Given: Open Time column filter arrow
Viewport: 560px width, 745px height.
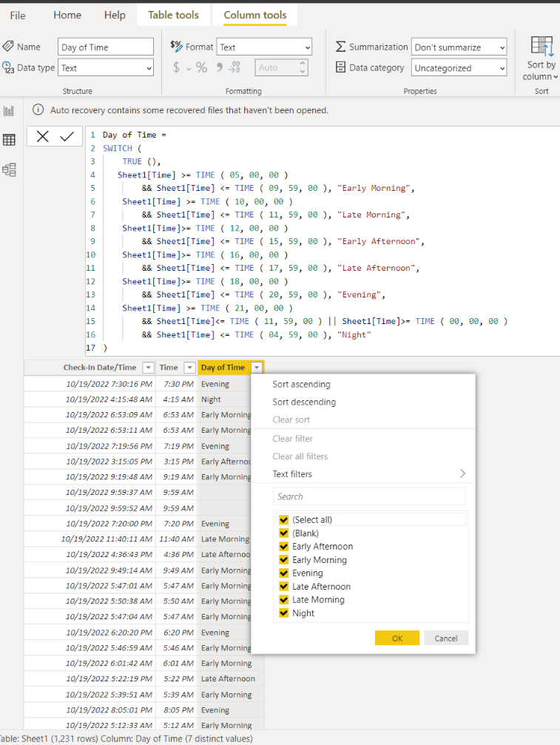Looking at the screenshot, I should point(189,367).
